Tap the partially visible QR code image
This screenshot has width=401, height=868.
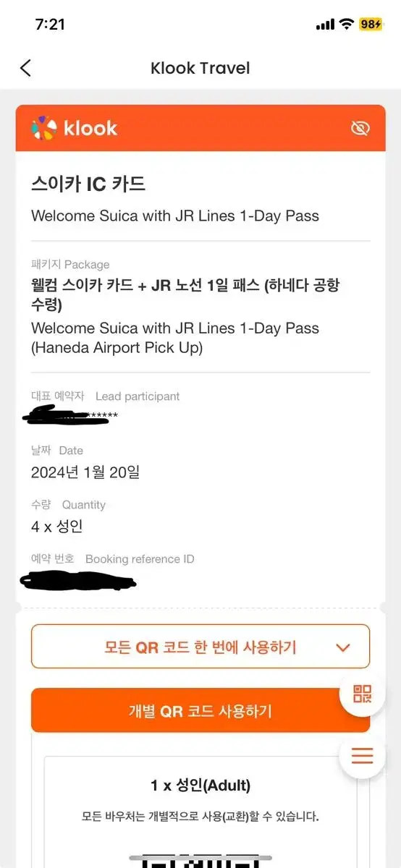point(200,860)
